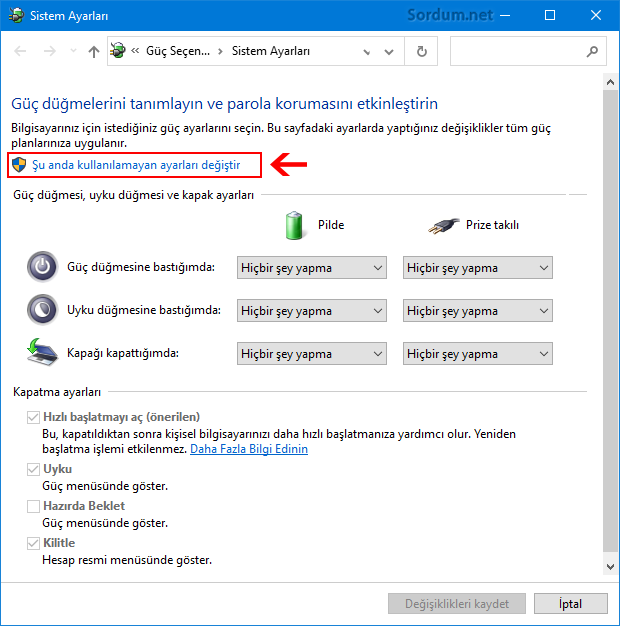
Task: Click the Prize takılı plug icon
Action: tap(443, 226)
